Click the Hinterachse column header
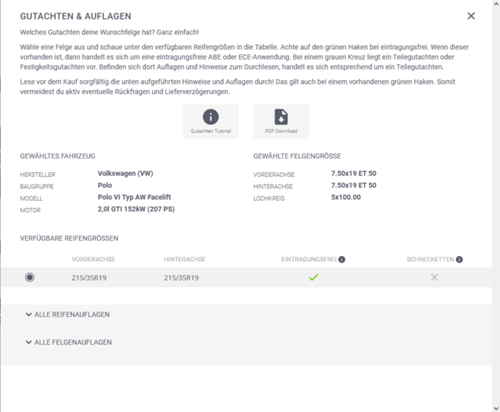This screenshot has height=412, width=500. (185, 259)
